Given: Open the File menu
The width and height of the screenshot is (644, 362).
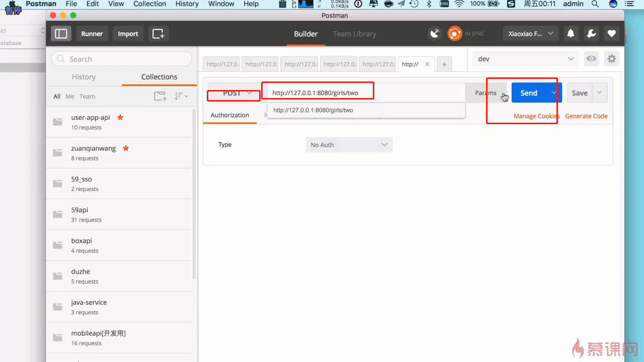Looking at the screenshot, I should [x=71, y=4].
